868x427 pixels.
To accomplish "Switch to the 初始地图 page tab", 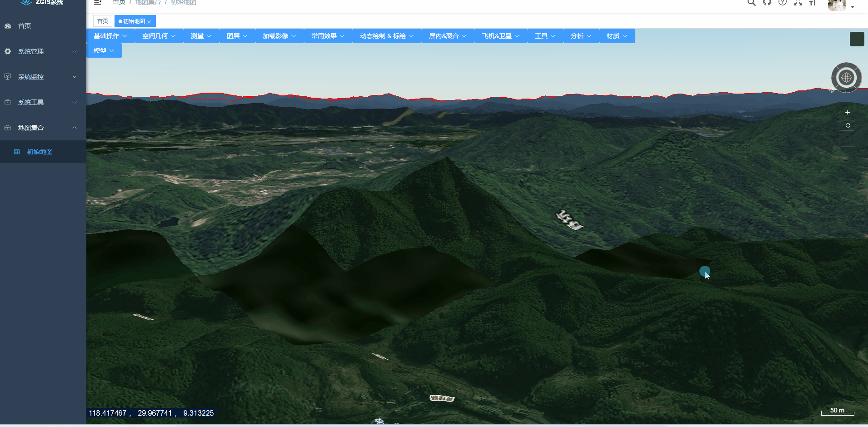I will click(x=135, y=21).
